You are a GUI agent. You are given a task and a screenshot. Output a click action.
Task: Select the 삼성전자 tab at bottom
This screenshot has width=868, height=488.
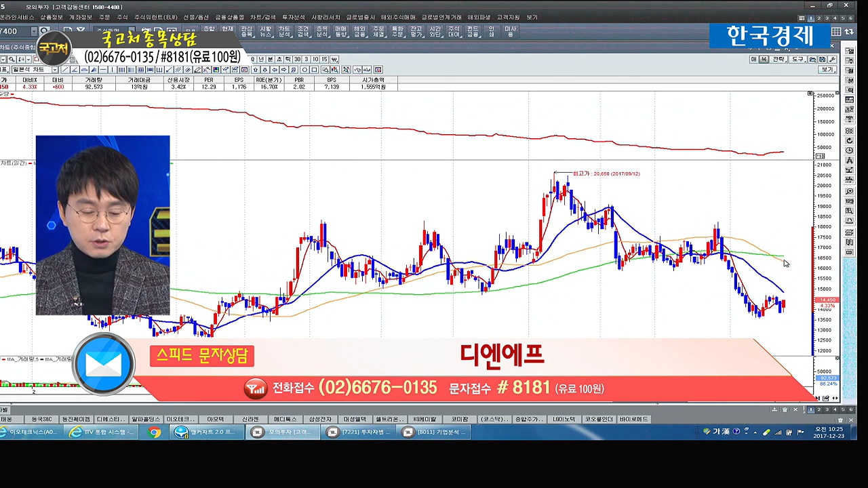(x=321, y=420)
